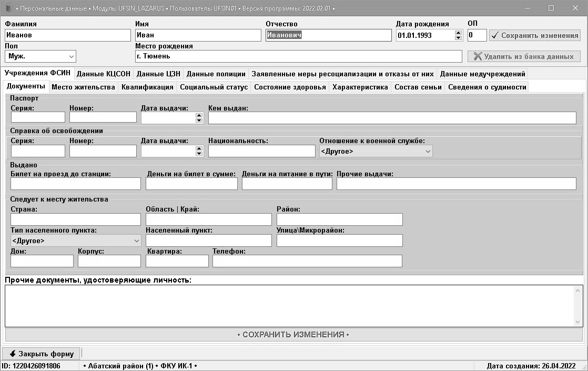Image resolution: width=588 pixels, height=371 pixels.
Task: Click Абатский район (1) status text
Action: point(121,366)
